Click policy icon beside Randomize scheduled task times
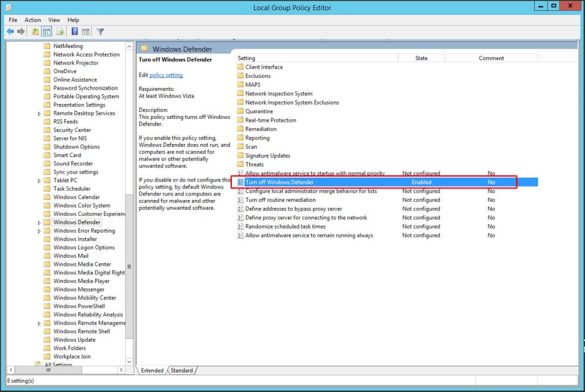Viewport: 585px width, 392px height. pyautogui.click(x=241, y=226)
